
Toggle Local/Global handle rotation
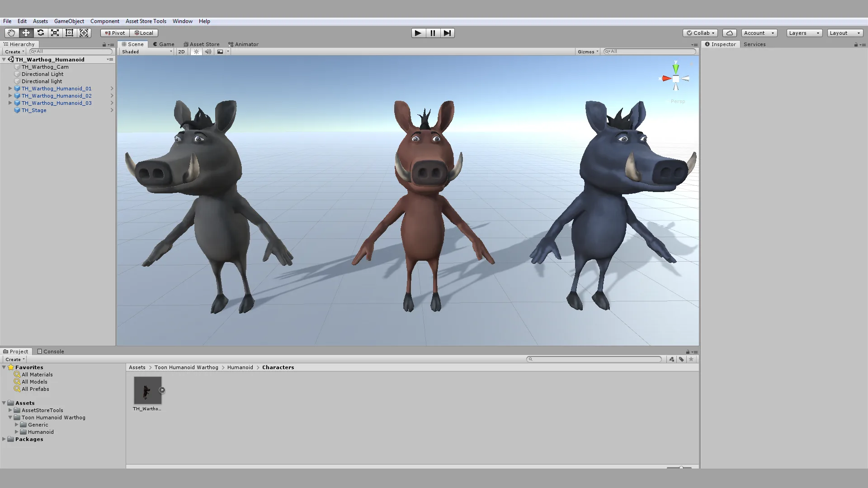[x=144, y=33]
